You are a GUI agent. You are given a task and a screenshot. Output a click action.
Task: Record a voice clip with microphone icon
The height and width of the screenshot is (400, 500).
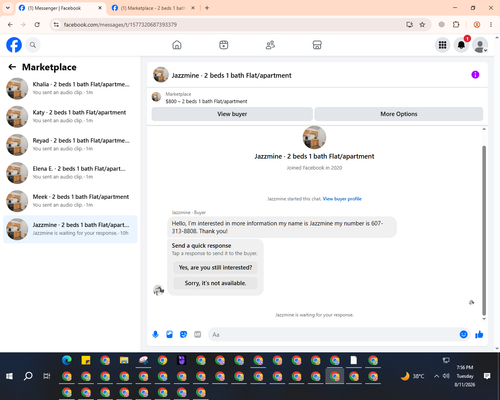(x=155, y=334)
